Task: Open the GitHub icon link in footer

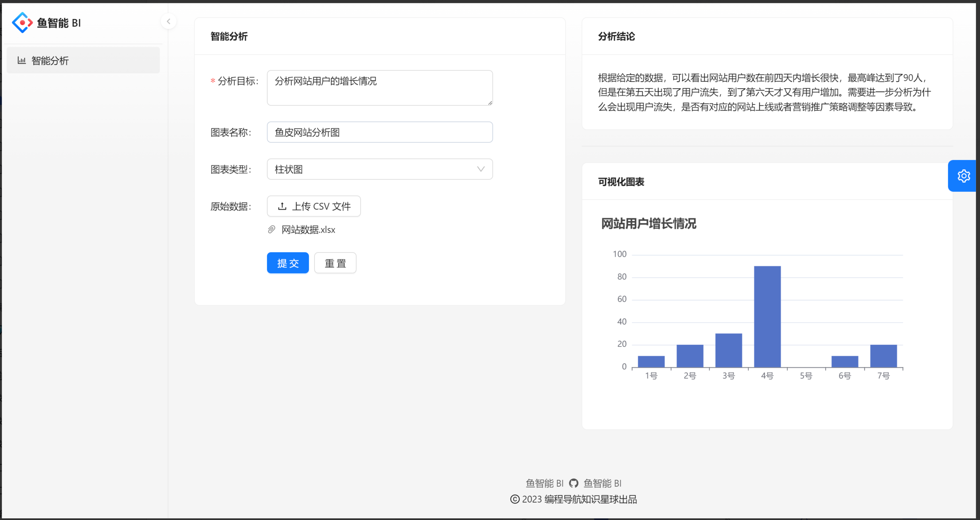Action: 573,483
